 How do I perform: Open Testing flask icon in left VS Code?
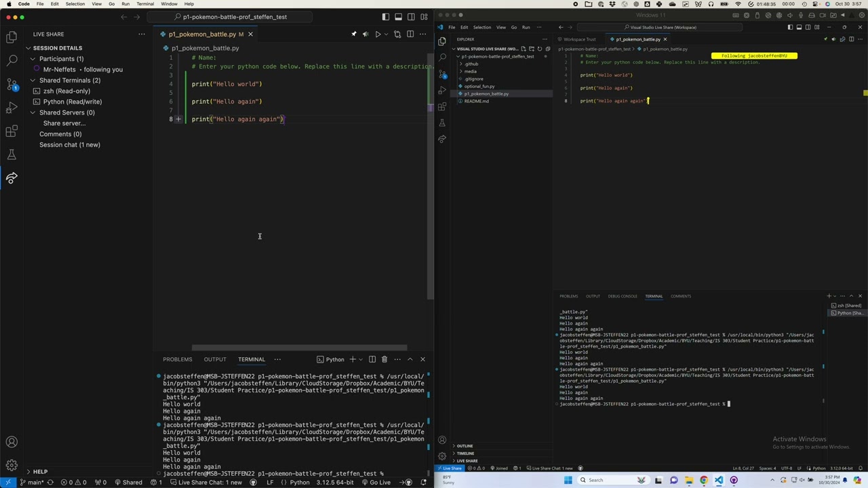(x=12, y=155)
